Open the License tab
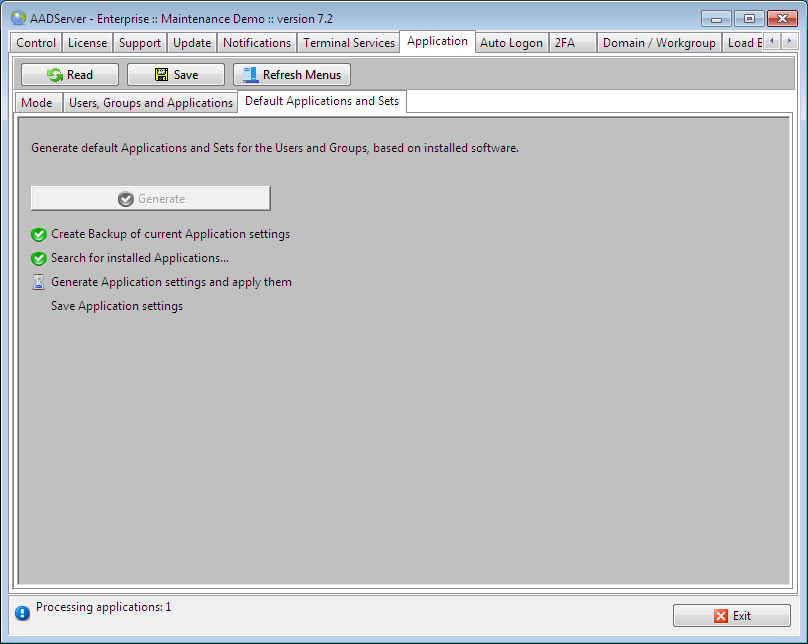808x644 pixels. (x=87, y=43)
